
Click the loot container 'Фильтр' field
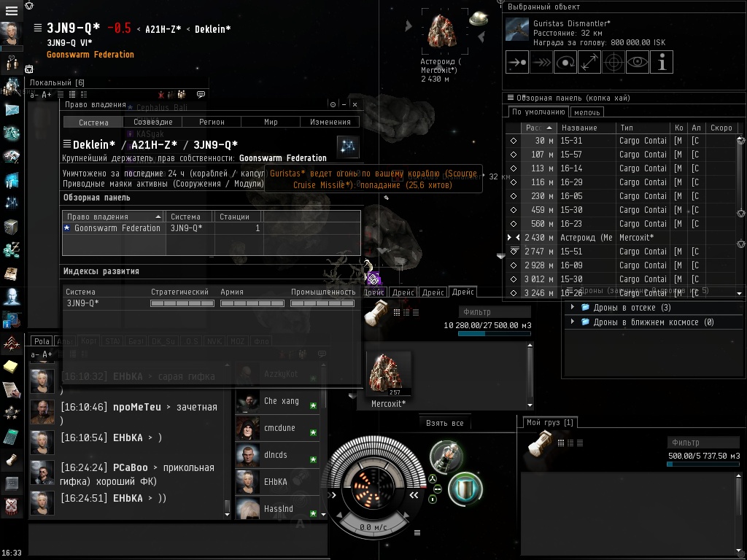495,312
